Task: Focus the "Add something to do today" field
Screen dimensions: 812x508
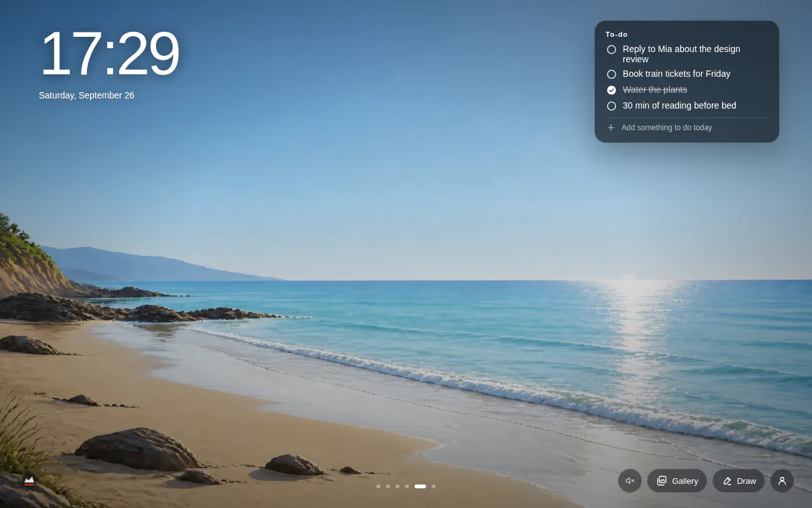Action: [x=687, y=128]
